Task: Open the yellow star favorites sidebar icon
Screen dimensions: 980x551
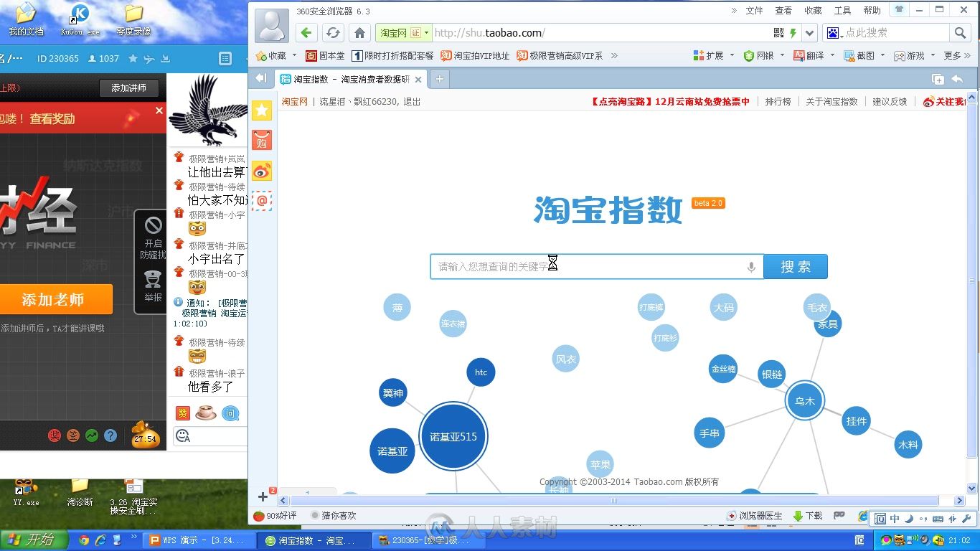Action: point(263,110)
